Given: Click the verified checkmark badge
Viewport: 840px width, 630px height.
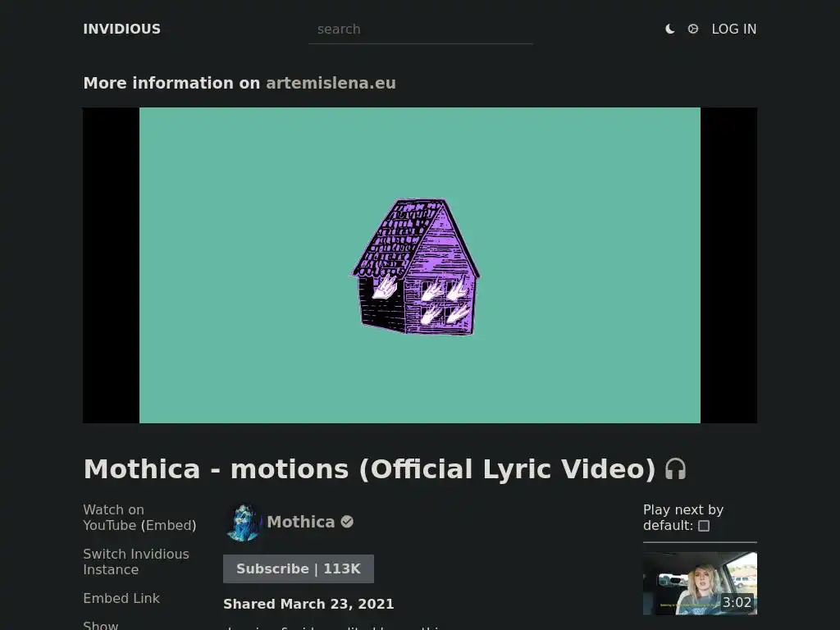Looking at the screenshot, I should 347,522.
